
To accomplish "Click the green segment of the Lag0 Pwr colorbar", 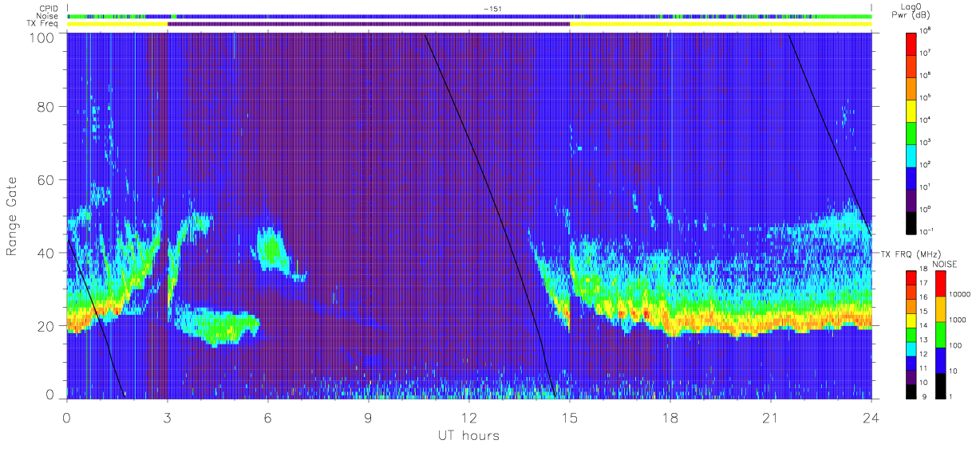I will (x=911, y=132).
